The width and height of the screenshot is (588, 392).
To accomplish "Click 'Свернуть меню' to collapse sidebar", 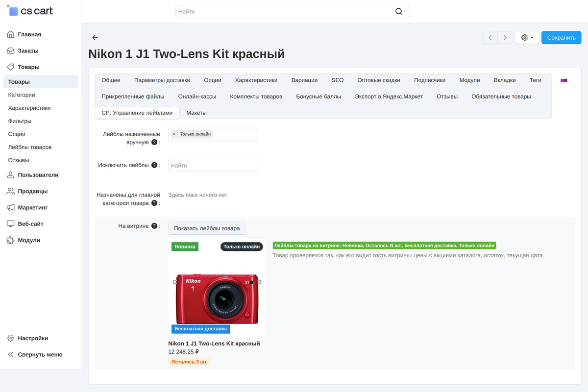I will 41,354.
